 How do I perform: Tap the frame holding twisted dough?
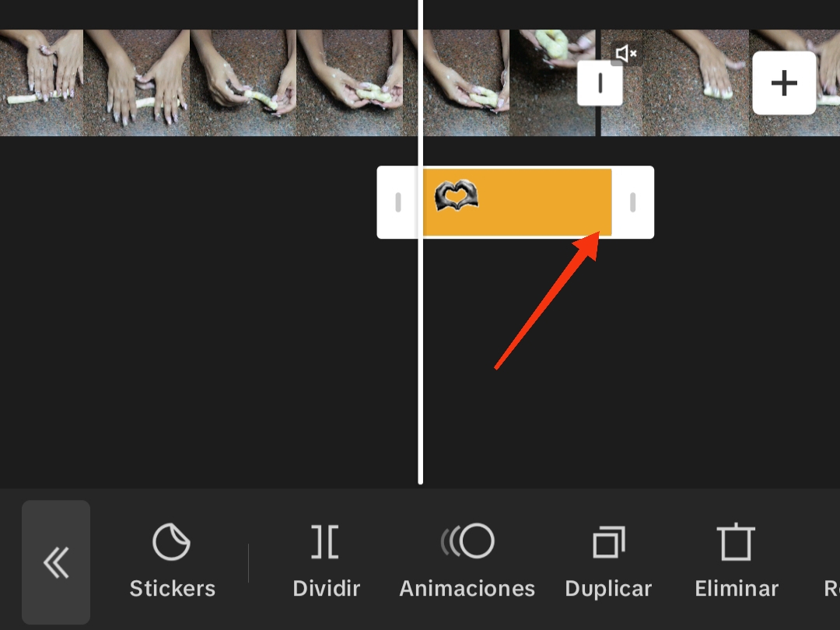pyautogui.click(x=350, y=82)
